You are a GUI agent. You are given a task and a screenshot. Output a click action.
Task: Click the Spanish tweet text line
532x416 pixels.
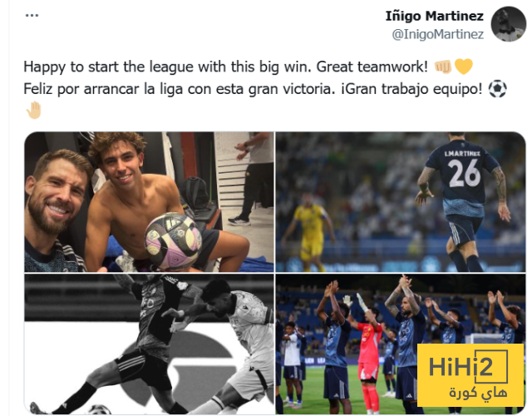tap(253, 89)
